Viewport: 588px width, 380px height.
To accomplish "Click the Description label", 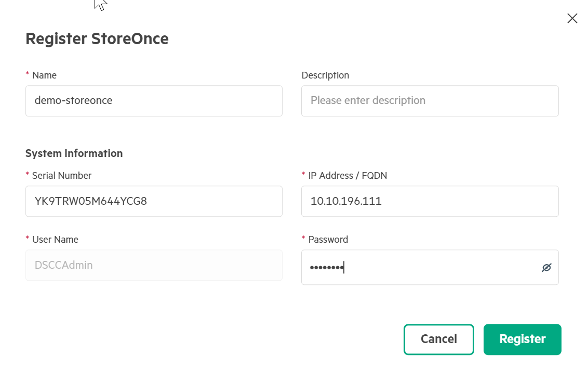I will coord(325,75).
